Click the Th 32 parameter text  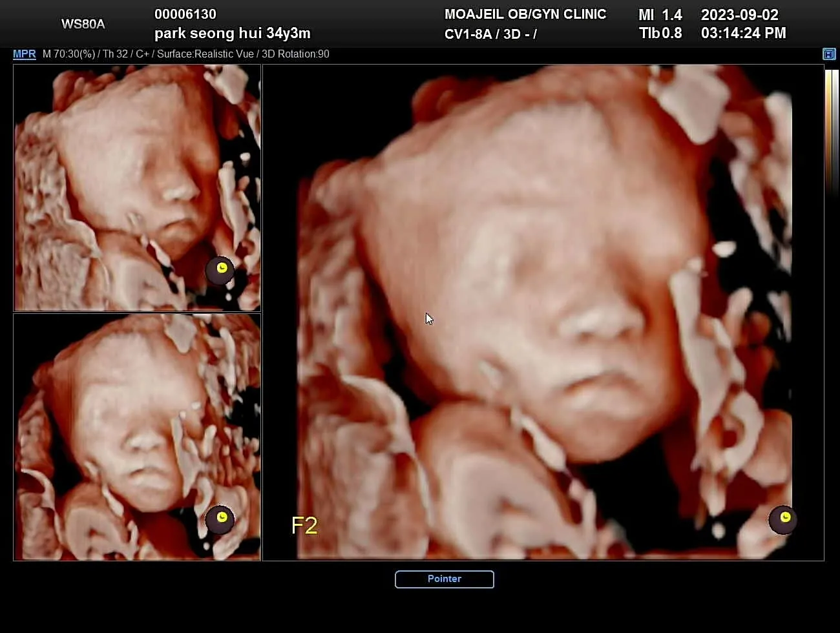click(115, 54)
